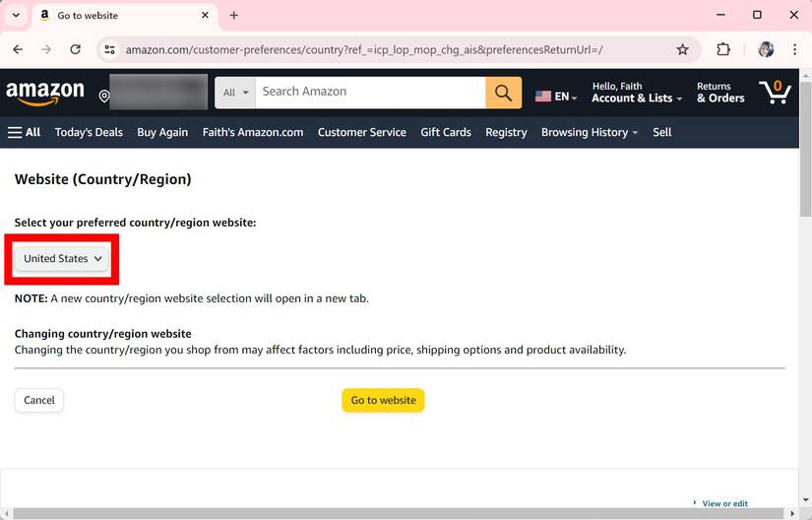Screen dimensions: 812x520
Task: Expand Browsing History dropdown
Action: 590,133
